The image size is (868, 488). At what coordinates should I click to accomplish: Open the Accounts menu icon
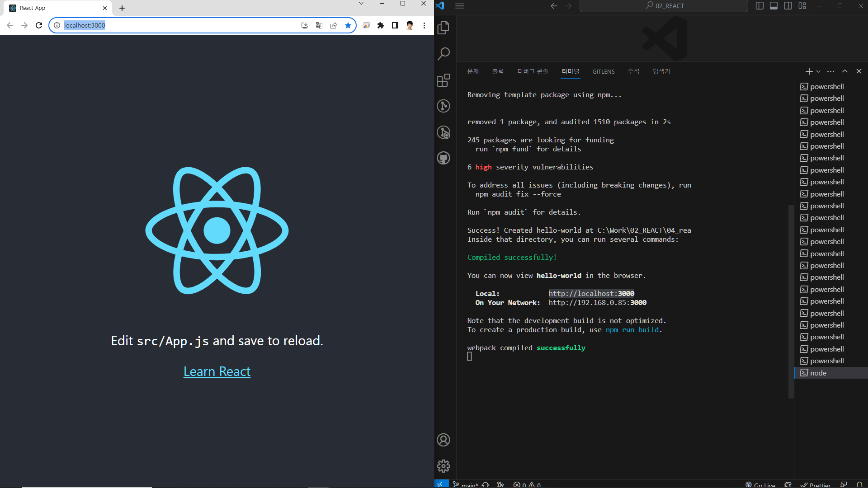pos(443,440)
